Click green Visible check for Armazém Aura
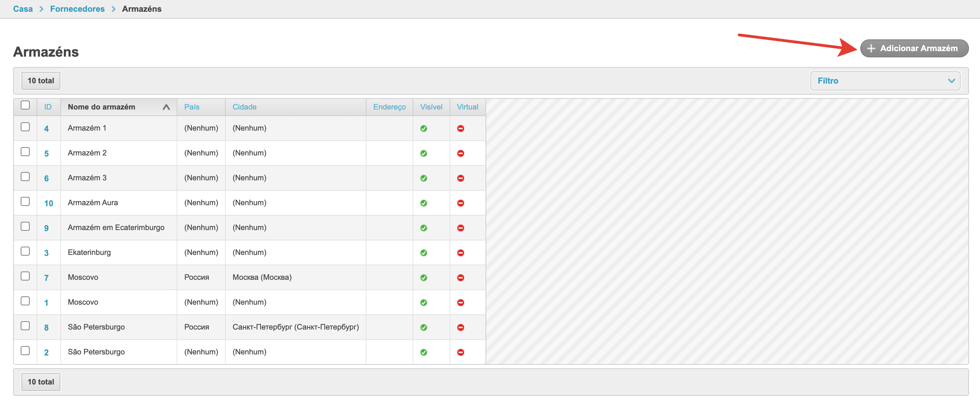The image size is (980, 409). [x=423, y=203]
